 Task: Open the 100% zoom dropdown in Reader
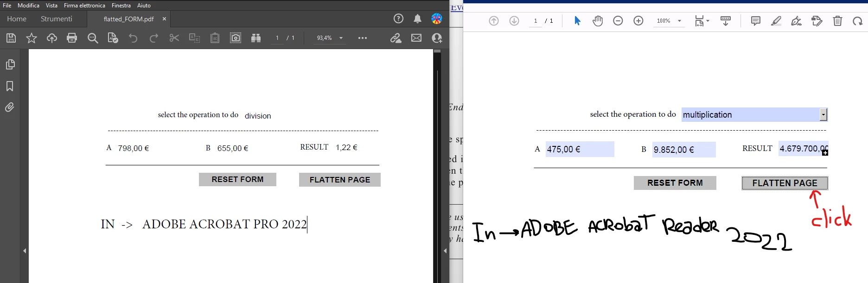[x=669, y=21]
